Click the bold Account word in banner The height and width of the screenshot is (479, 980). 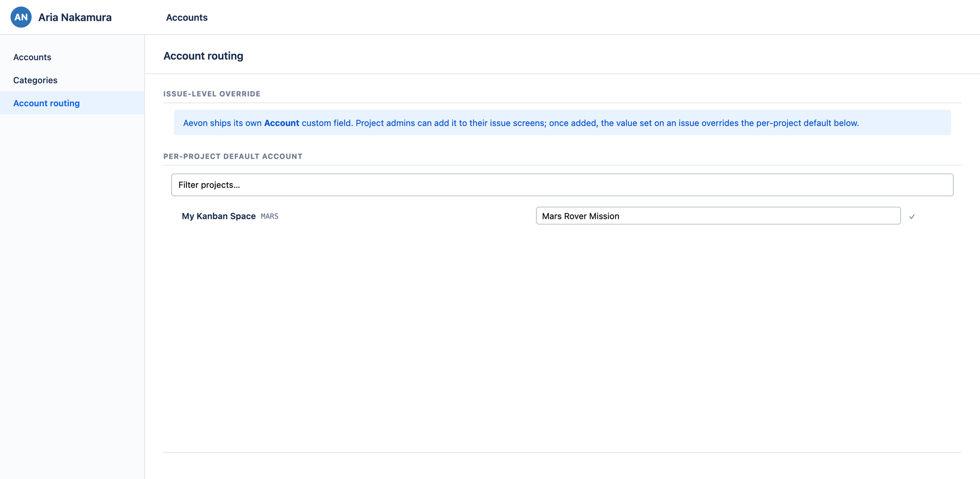point(281,123)
